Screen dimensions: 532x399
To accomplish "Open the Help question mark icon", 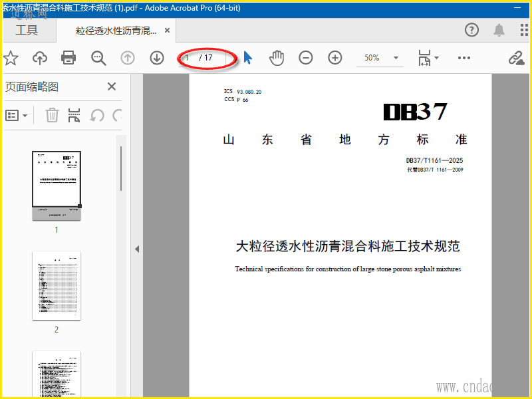I will click(471, 30).
